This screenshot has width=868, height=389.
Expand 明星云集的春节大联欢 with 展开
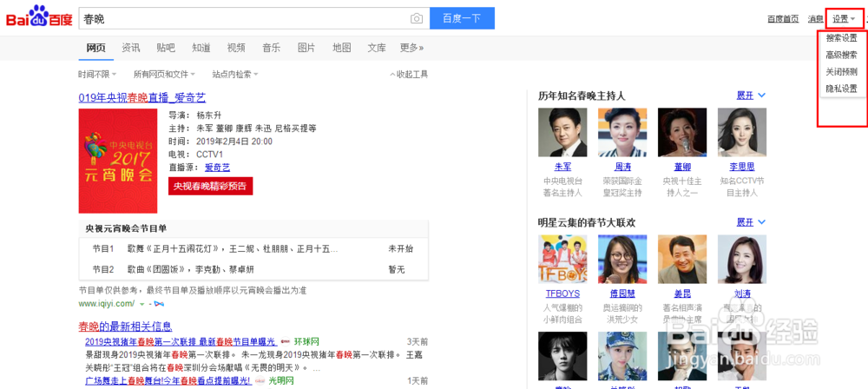[751, 222]
